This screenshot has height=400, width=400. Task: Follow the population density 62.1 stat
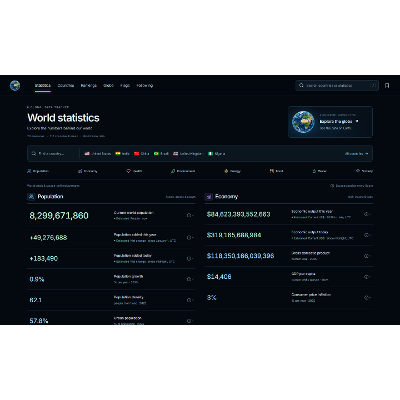(x=190, y=300)
